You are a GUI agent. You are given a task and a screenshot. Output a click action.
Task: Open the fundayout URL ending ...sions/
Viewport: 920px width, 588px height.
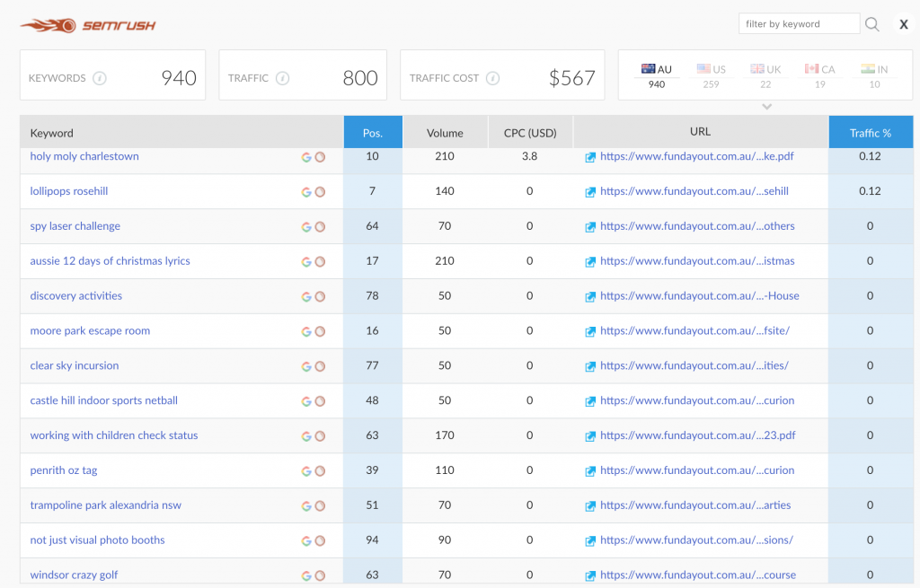(696, 540)
